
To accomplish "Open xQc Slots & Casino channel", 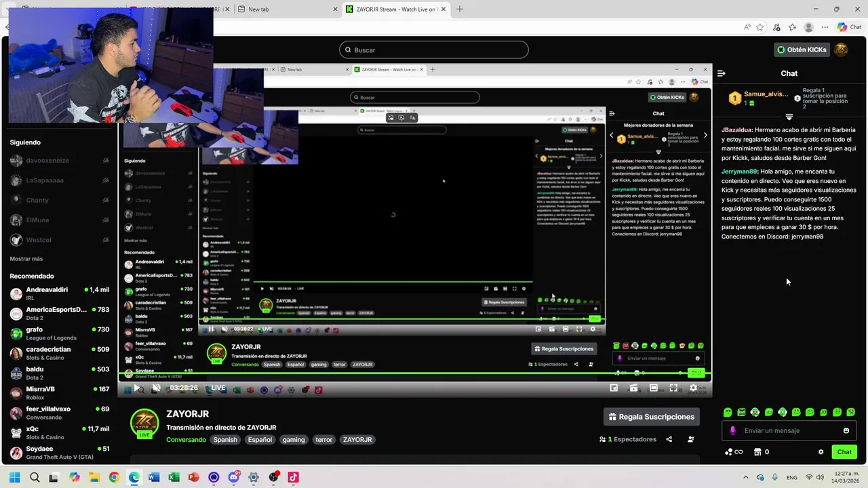I will coord(60,432).
